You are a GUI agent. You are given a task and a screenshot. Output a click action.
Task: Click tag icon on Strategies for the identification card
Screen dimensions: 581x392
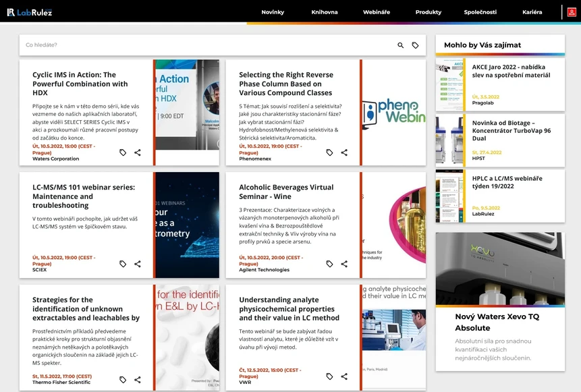pos(123,380)
